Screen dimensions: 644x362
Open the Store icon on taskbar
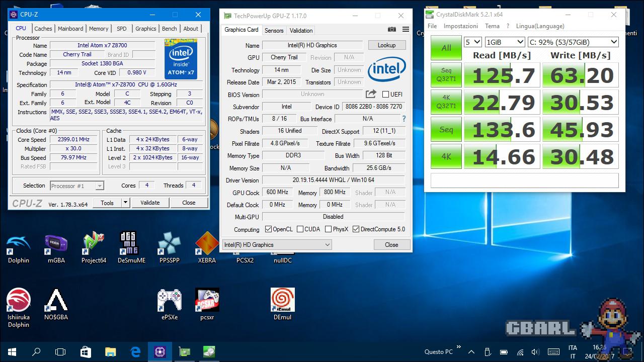tap(86, 352)
